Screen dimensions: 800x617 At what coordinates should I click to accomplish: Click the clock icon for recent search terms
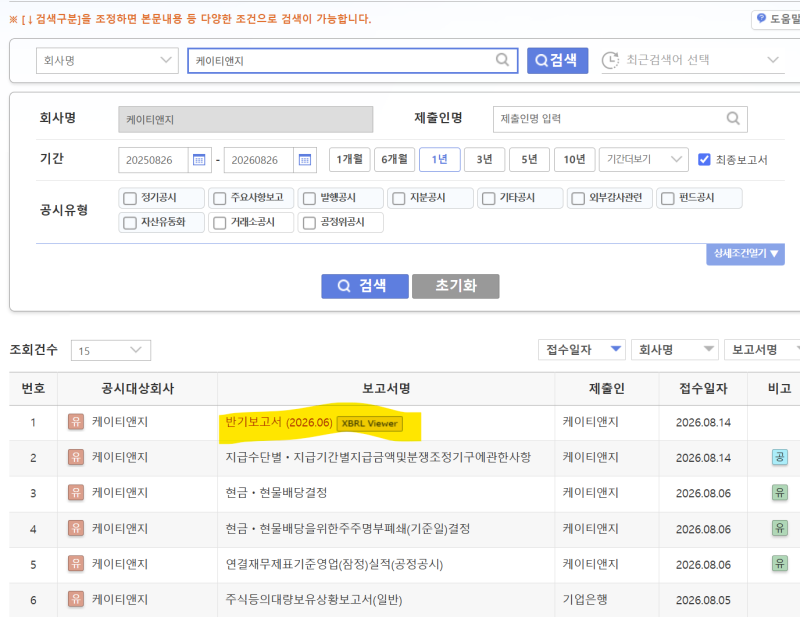point(610,60)
